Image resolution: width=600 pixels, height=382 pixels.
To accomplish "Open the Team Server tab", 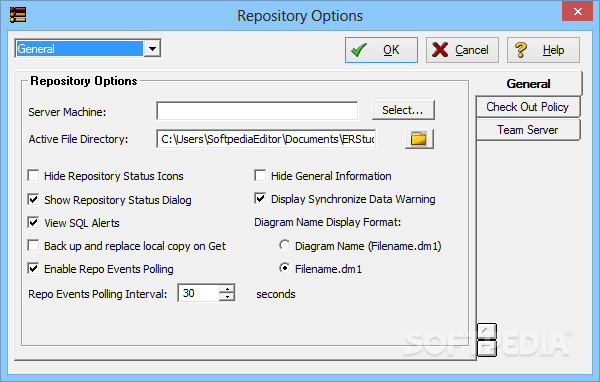I will (x=527, y=130).
